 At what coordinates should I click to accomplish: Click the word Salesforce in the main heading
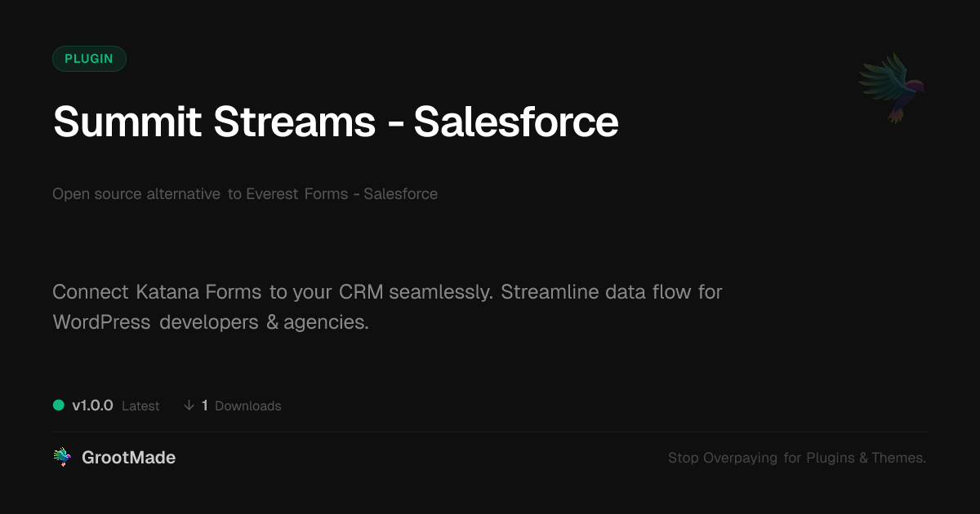pos(515,122)
